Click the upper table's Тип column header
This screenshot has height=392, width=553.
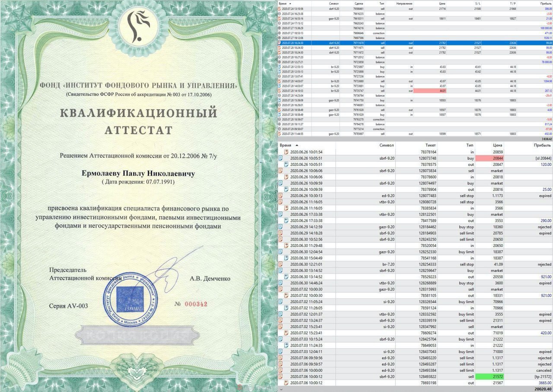381,3
